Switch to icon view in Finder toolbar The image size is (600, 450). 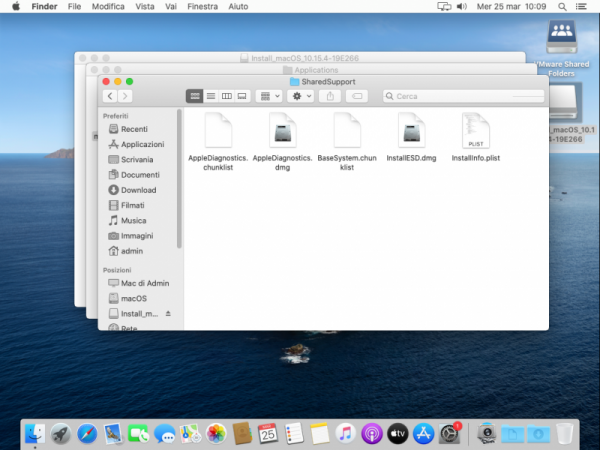[x=194, y=96]
